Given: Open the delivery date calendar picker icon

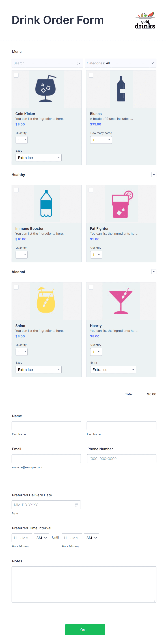Looking at the screenshot, I should tap(76, 504).
